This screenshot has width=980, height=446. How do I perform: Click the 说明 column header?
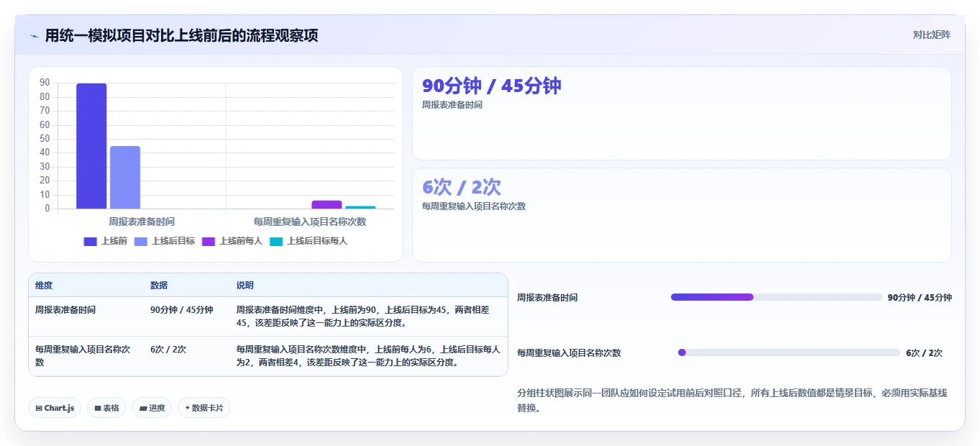click(x=245, y=286)
